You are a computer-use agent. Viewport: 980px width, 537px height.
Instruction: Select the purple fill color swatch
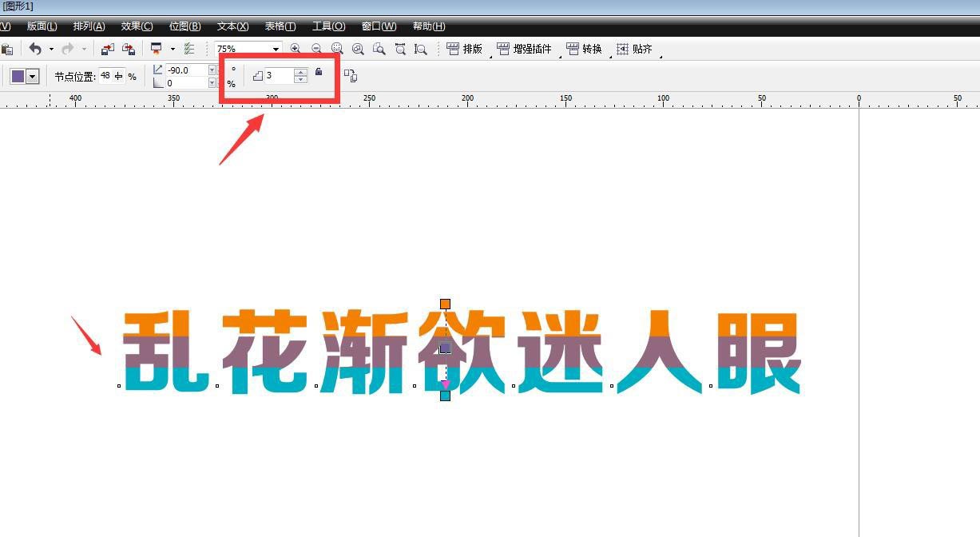pyautogui.click(x=18, y=74)
